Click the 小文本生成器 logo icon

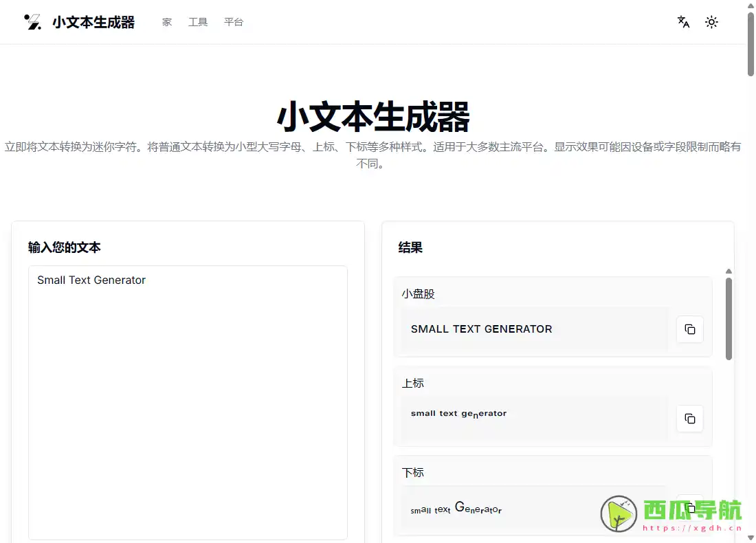coord(33,22)
